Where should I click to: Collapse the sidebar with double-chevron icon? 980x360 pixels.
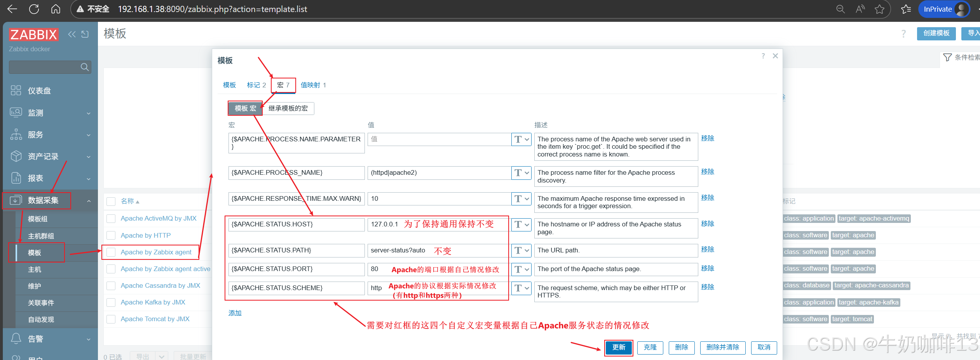tap(72, 34)
